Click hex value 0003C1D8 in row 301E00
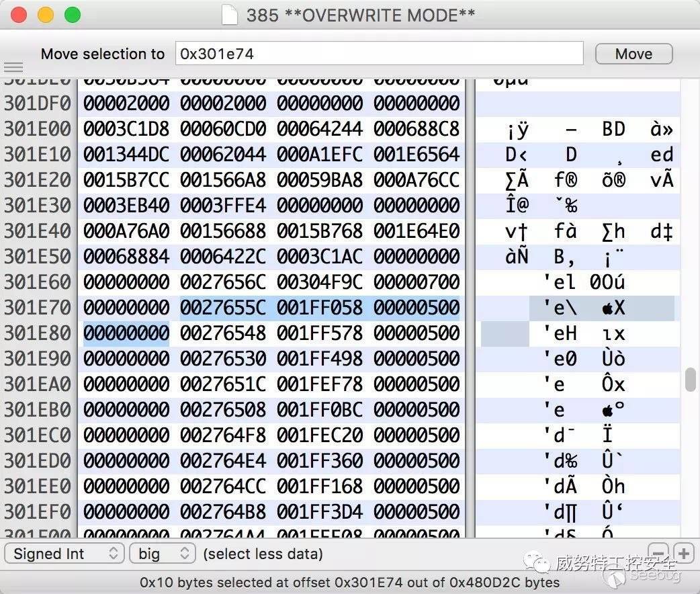700x594 pixels. [x=126, y=129]
